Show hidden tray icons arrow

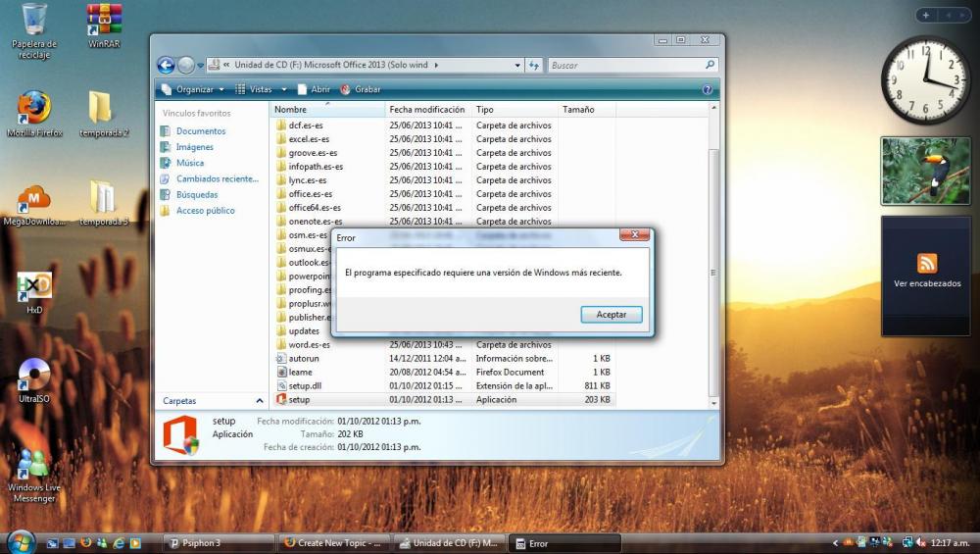click(836, 543)
